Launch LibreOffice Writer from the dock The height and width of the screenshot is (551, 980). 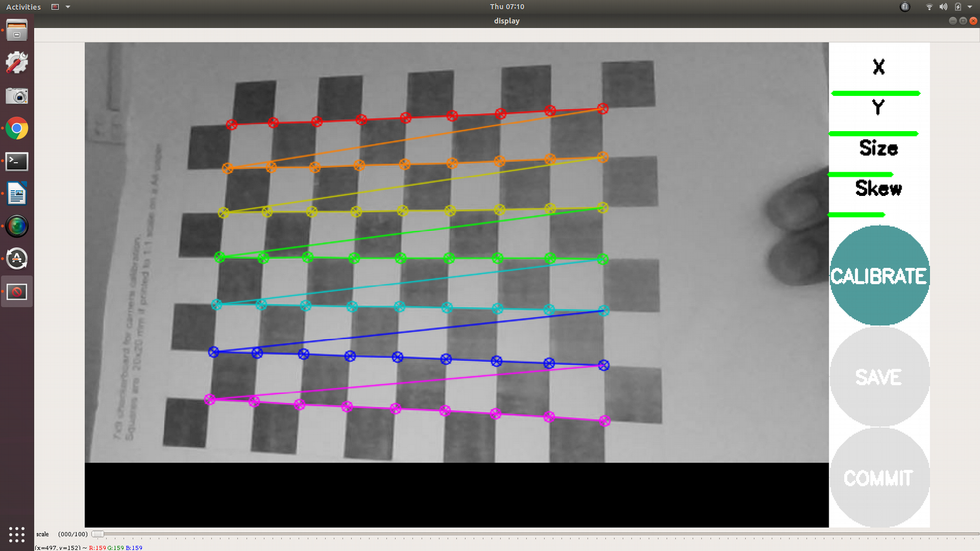click(x=17, y=194)
